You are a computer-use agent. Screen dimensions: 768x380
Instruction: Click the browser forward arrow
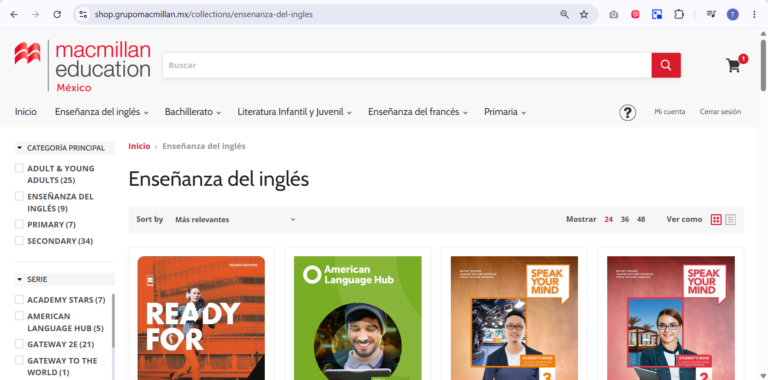point(35,14)
